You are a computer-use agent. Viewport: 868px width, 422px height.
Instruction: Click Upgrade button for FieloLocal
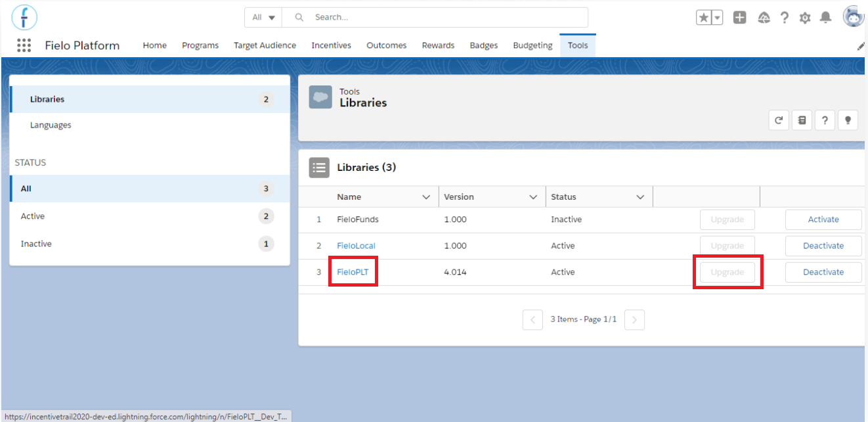(x=727, y=246)
